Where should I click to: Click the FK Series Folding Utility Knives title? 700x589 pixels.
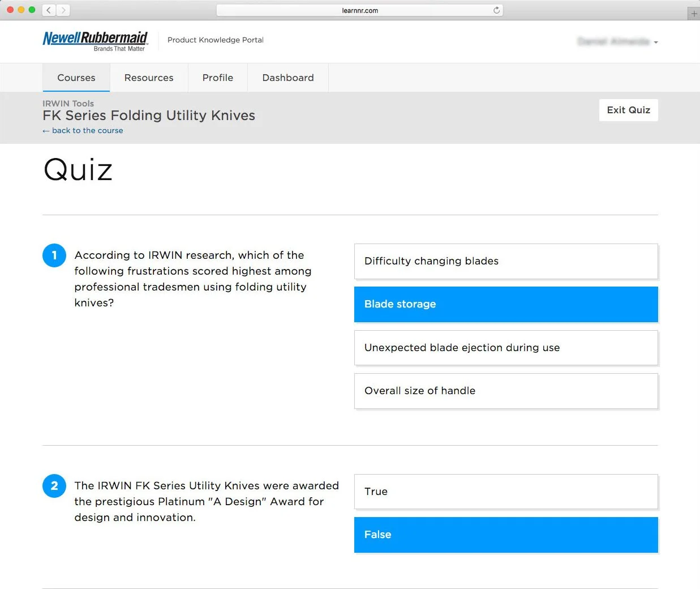(149, 116)
